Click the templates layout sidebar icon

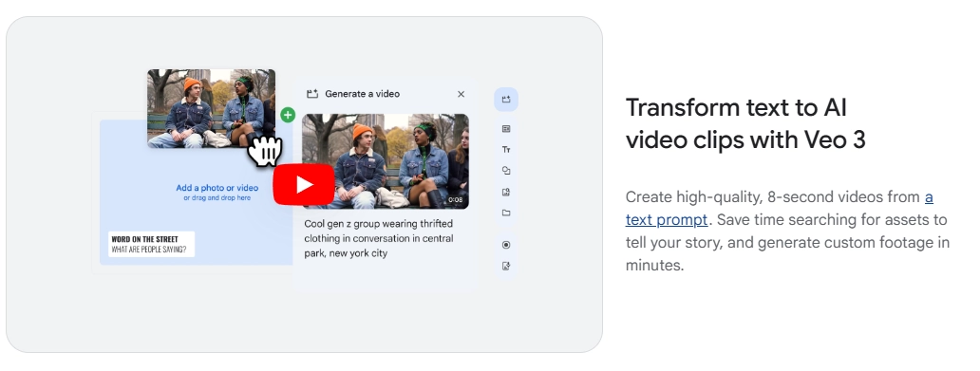coord(506,129)
